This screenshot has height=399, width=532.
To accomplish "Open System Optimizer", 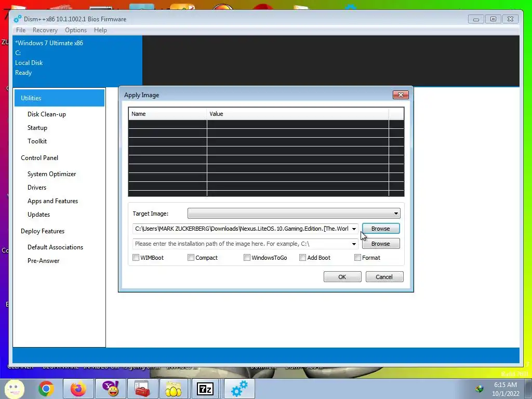I will [x=51, y=174].
